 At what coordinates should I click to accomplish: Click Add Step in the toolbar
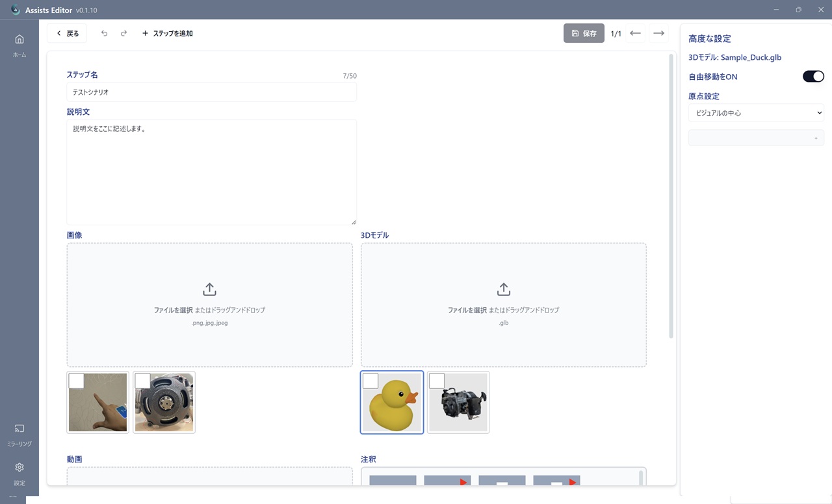[x=167, y=33]
